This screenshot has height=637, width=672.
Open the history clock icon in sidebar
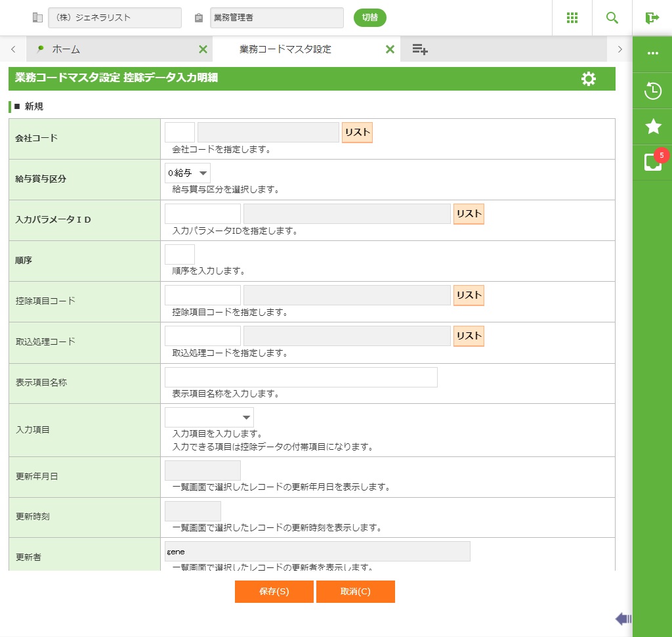click(652, 91)
